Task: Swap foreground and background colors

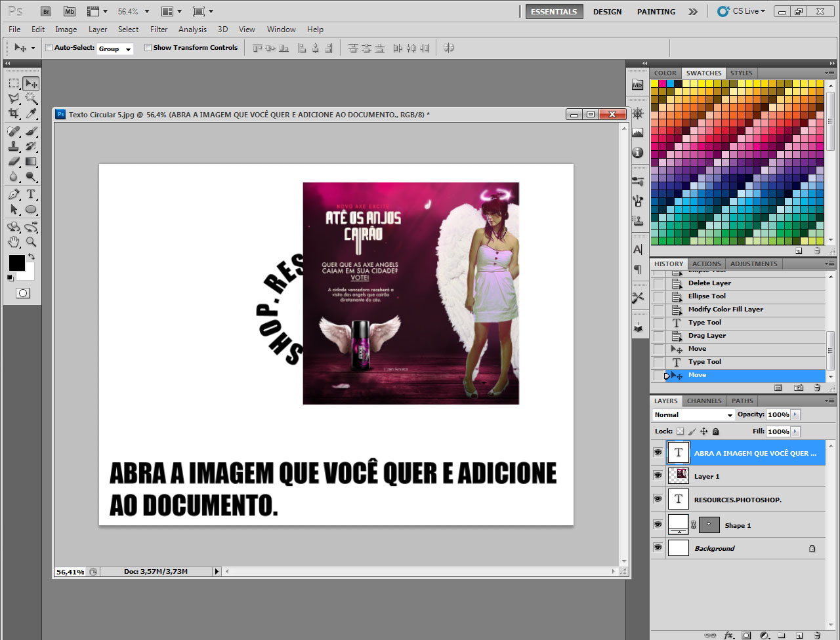Action: 31,256
